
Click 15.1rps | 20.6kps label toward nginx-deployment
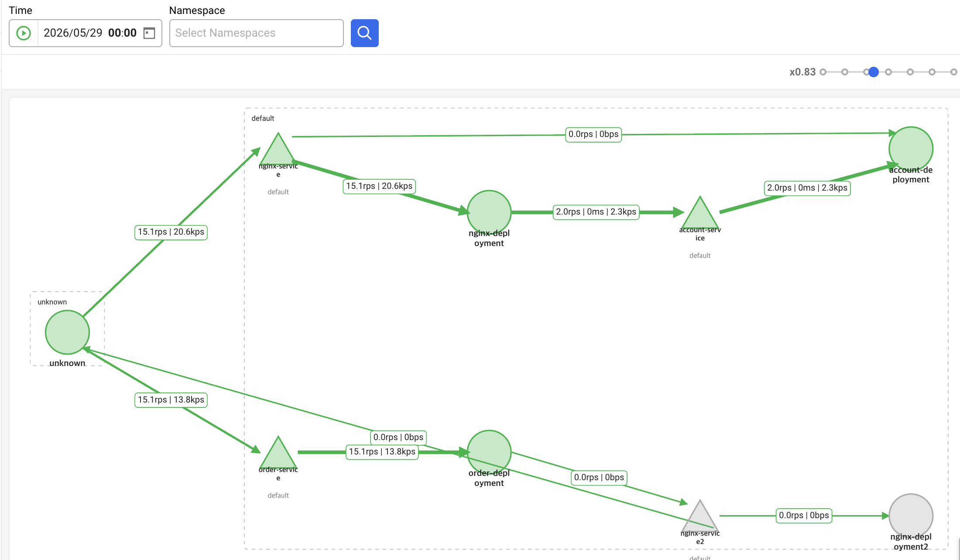pyautogui.click(x=379, y=186)
